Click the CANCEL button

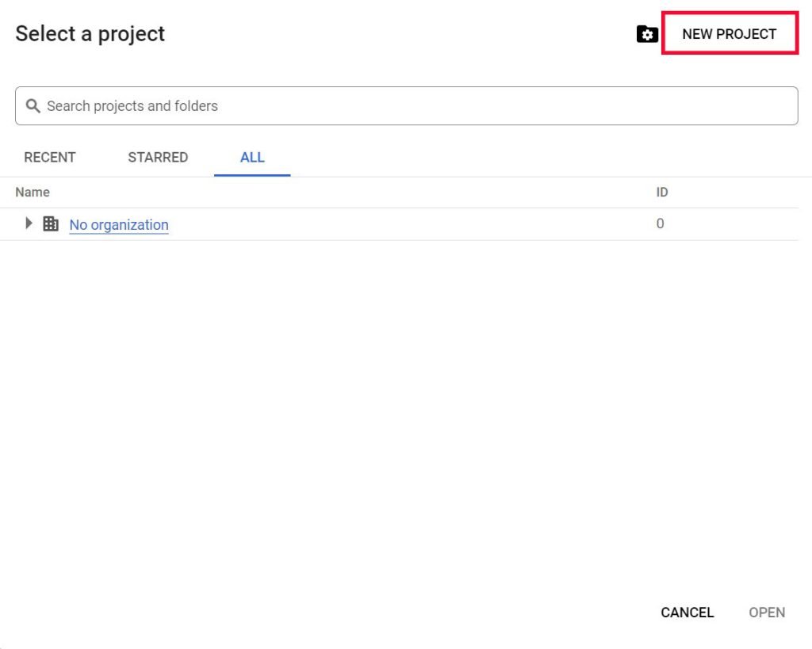[x=686, y=612]
